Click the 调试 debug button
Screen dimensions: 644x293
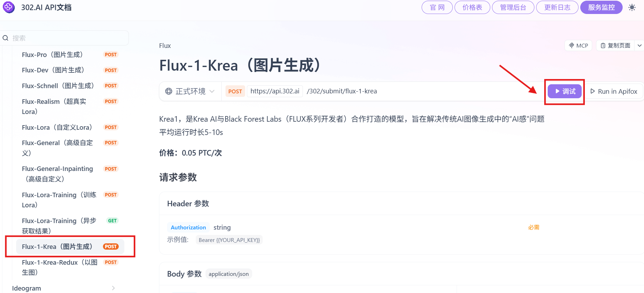pyautogui.click(x=565, y=91)
